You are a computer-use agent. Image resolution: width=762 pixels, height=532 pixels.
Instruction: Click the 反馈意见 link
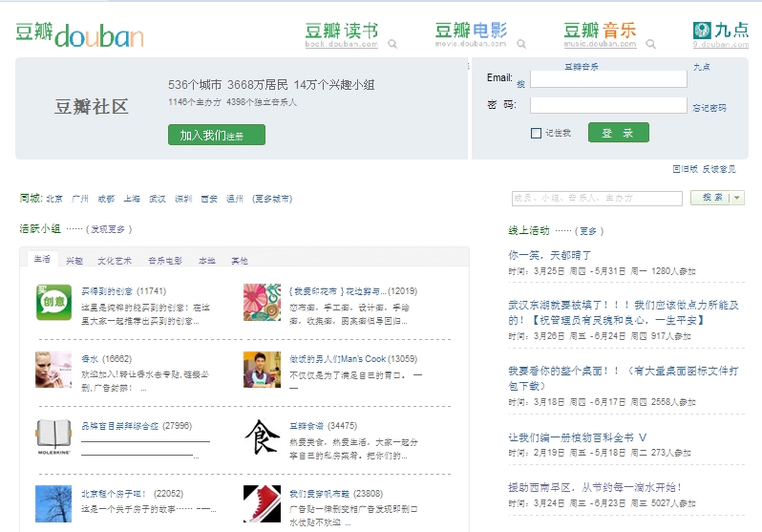(719, 169)
